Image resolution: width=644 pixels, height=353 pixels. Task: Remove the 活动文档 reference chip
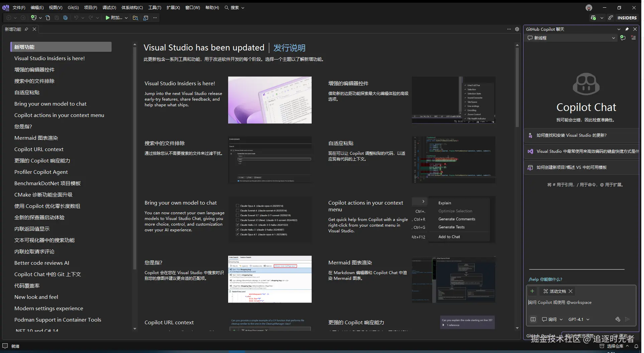pyautogui.click(x=571, y=291)
